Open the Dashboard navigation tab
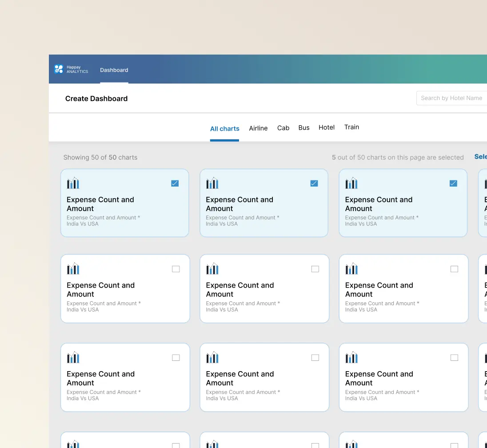The width and height of the screenshot is (487, 448). [114, 70]
